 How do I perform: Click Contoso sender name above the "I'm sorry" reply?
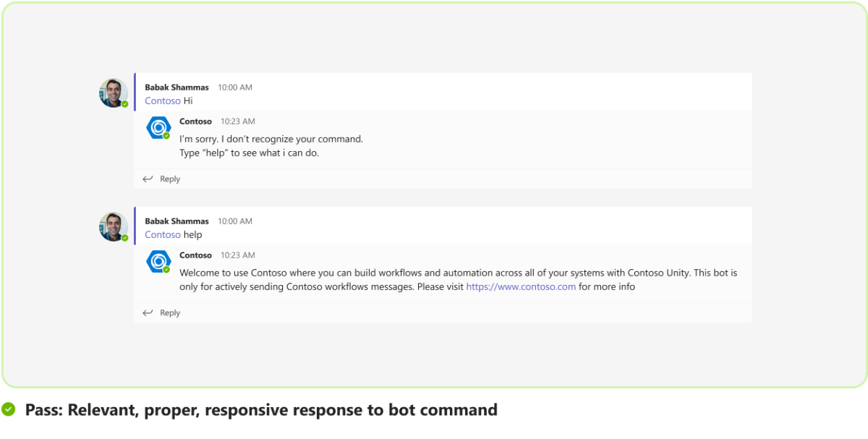coord(195,122)
